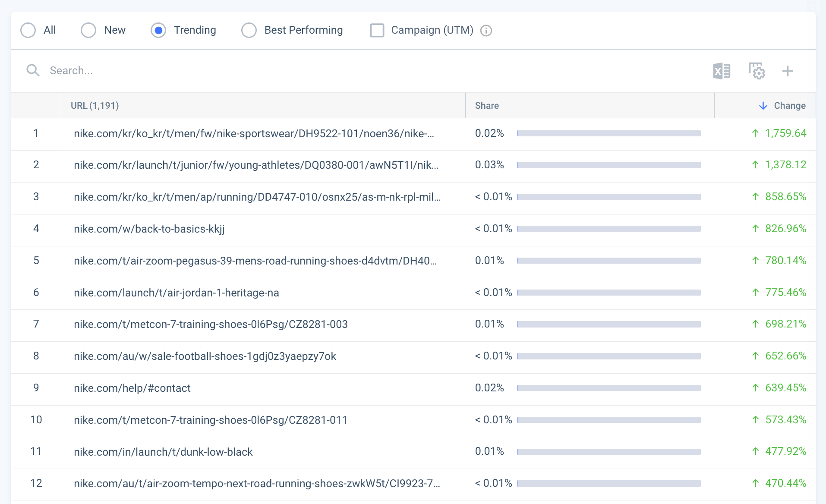
Task: Click the green upward arrow beside 1,759.64
Action: pos(754,133)
